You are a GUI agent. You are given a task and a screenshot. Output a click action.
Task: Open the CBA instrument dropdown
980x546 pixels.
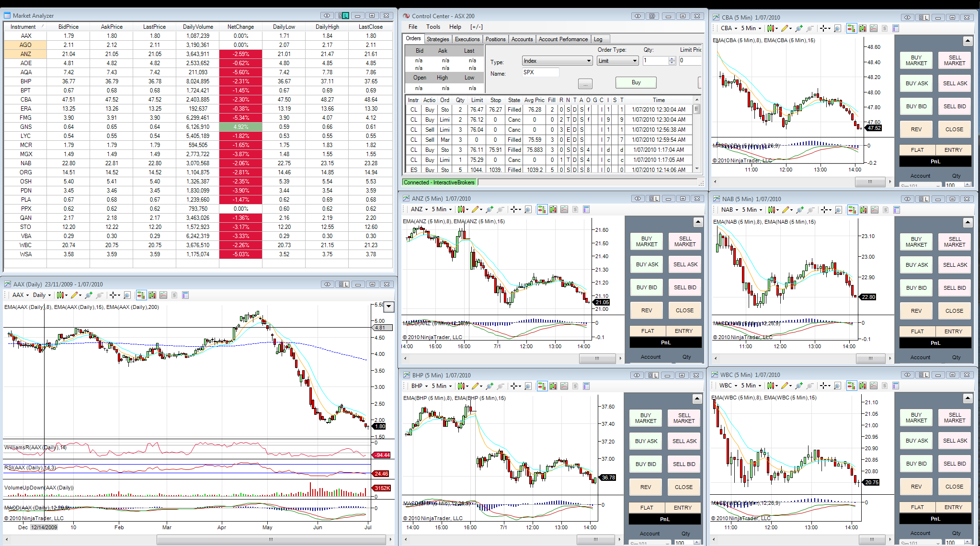click(729, 28)
